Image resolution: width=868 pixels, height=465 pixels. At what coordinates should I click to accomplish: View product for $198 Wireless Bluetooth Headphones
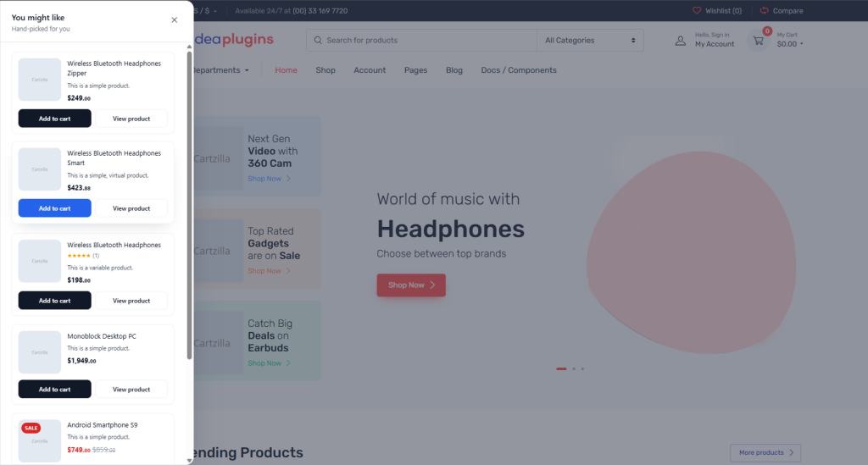click(131, 301)
